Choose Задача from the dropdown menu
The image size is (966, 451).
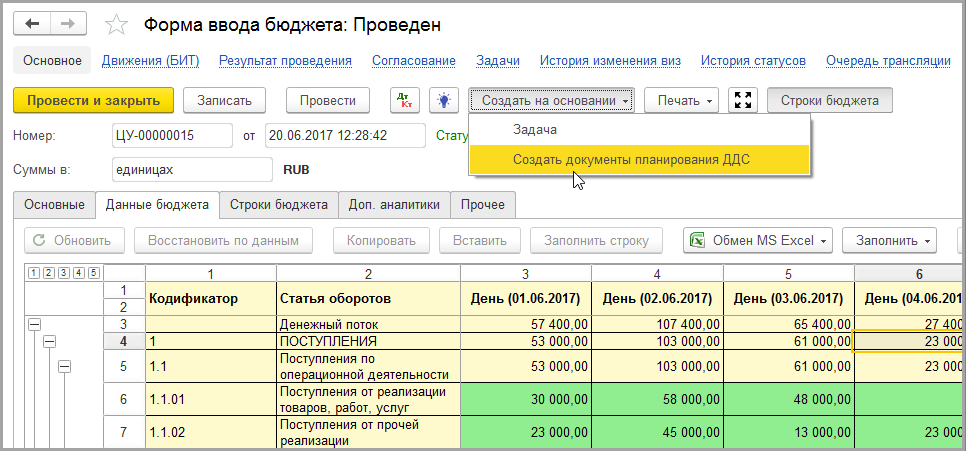point(534,130)
